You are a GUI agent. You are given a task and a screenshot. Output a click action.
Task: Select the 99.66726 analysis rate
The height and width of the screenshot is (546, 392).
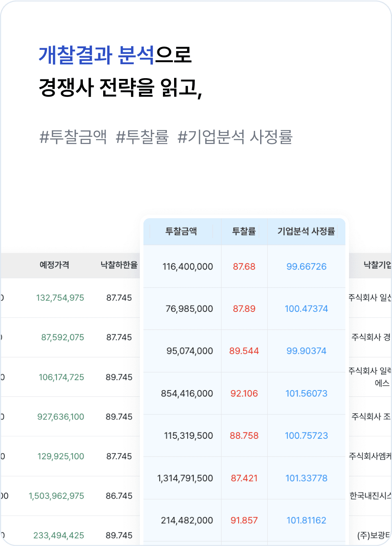coord(306,266)
